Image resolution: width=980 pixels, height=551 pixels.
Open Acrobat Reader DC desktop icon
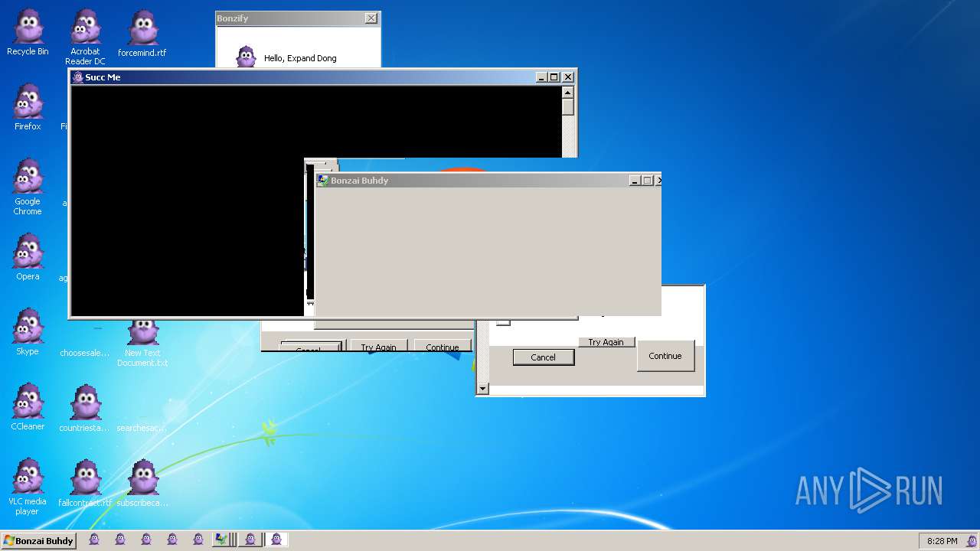tap(85, 37)
